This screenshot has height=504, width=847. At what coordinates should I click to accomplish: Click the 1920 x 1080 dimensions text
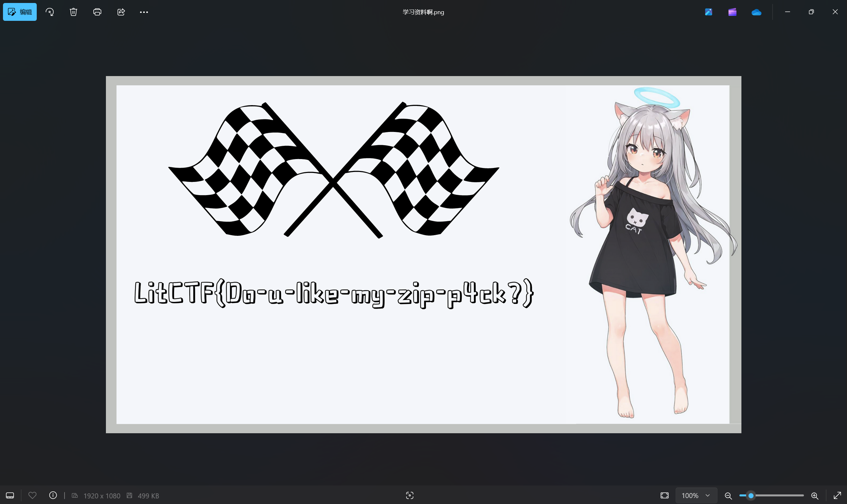pos(102,496)
